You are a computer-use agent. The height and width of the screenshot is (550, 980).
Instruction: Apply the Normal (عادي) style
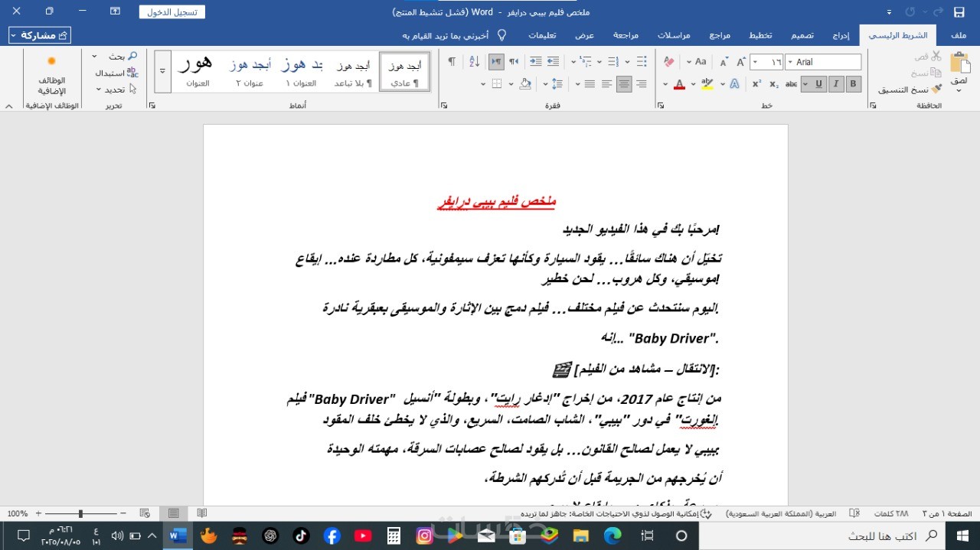(405, 72)
